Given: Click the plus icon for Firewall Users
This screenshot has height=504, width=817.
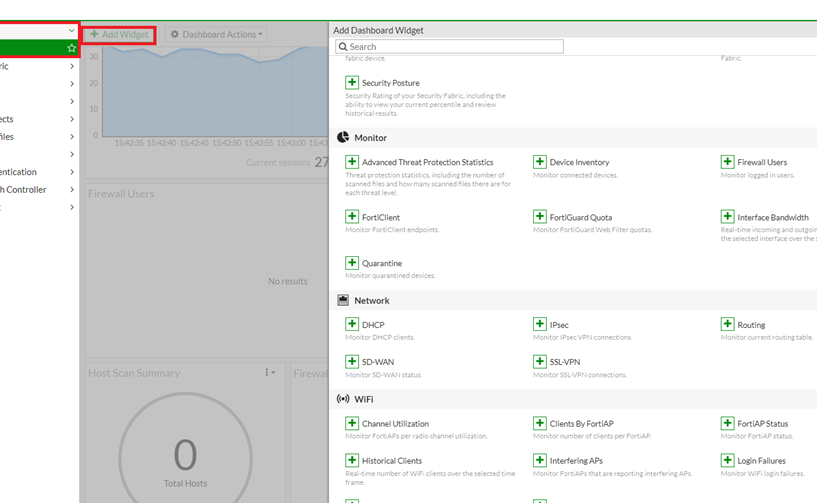Looking at the screenshot, I should (727, 162).
